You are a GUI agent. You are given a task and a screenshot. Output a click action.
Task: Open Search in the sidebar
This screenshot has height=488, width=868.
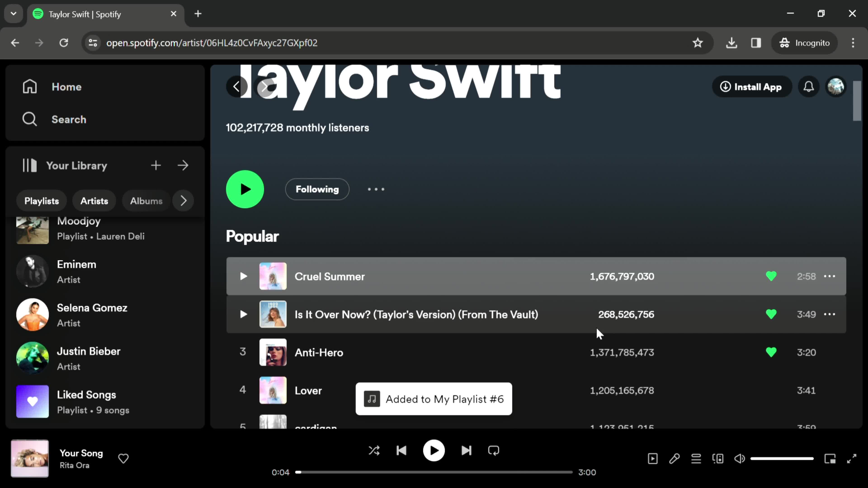pyautogui.click(x=54, y=119)
